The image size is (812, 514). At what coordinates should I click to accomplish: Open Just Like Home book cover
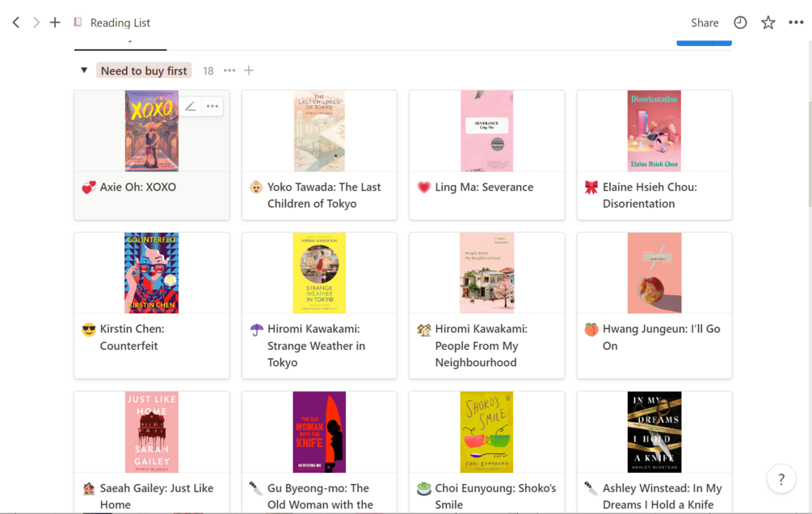tap(152, 432)
